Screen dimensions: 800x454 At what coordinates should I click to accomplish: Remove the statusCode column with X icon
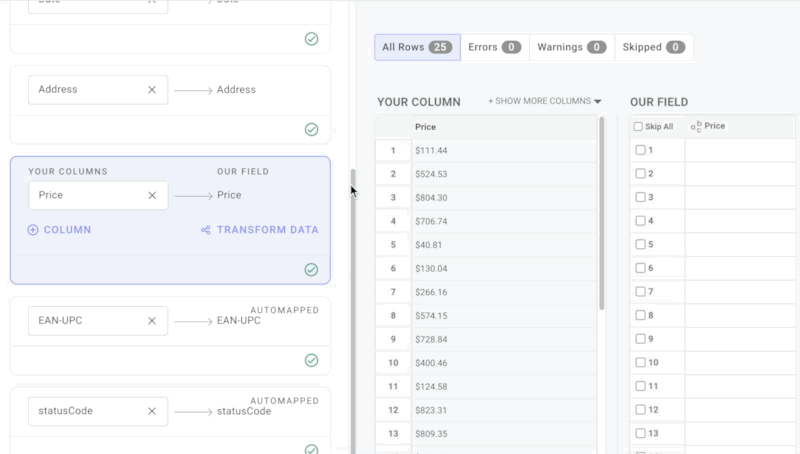pos(152,411)
